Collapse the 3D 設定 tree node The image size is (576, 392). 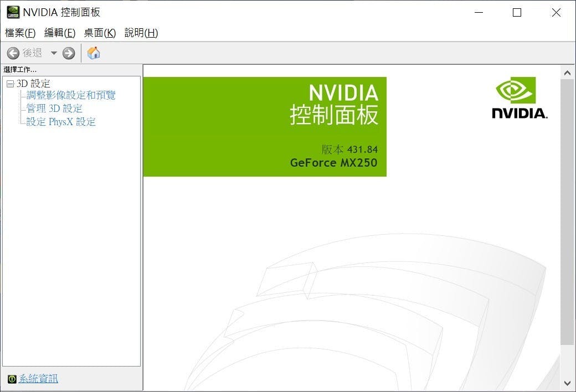[x=9, y=84]
